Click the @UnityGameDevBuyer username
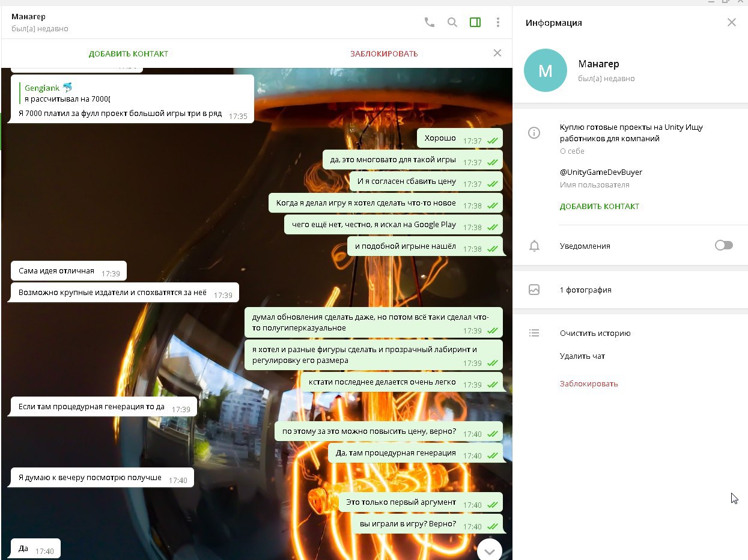Image resolution: width=748 pixels, height=560 pixels. point(601,172)
